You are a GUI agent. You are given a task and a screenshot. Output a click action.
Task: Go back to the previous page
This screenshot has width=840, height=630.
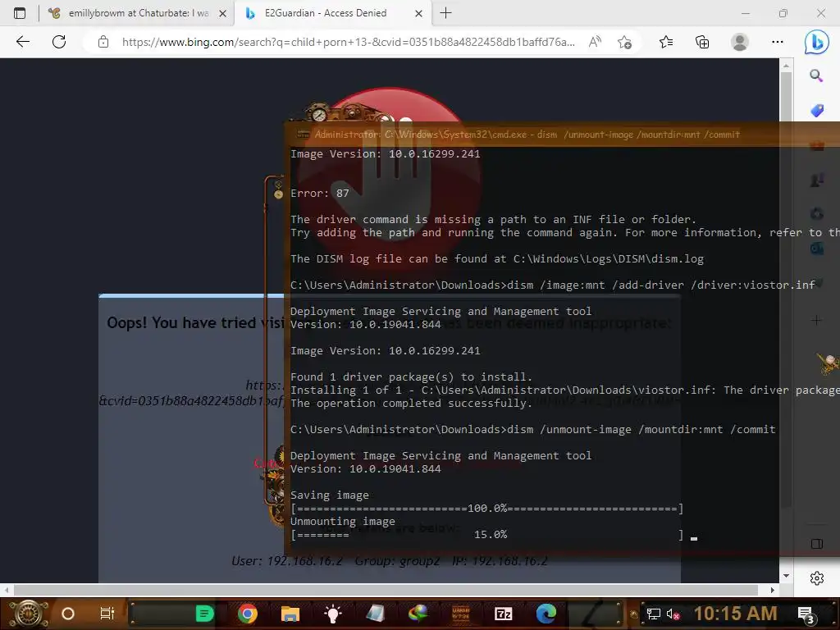tap(22, 42)
